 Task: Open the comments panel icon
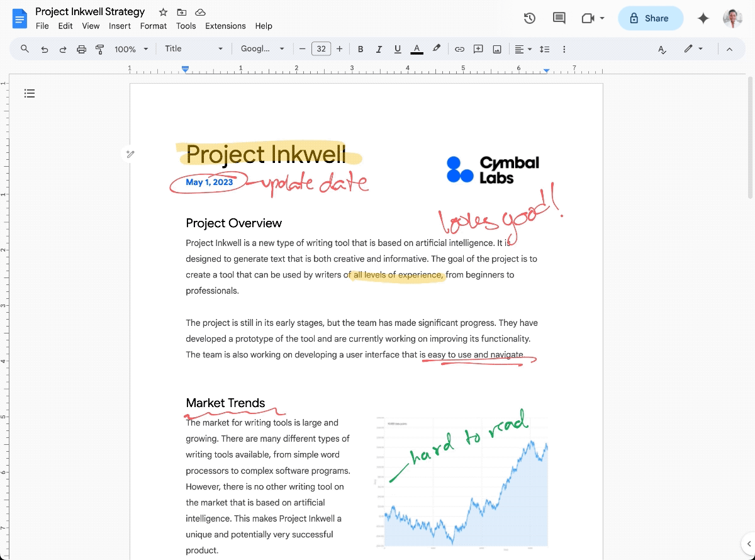559,18
